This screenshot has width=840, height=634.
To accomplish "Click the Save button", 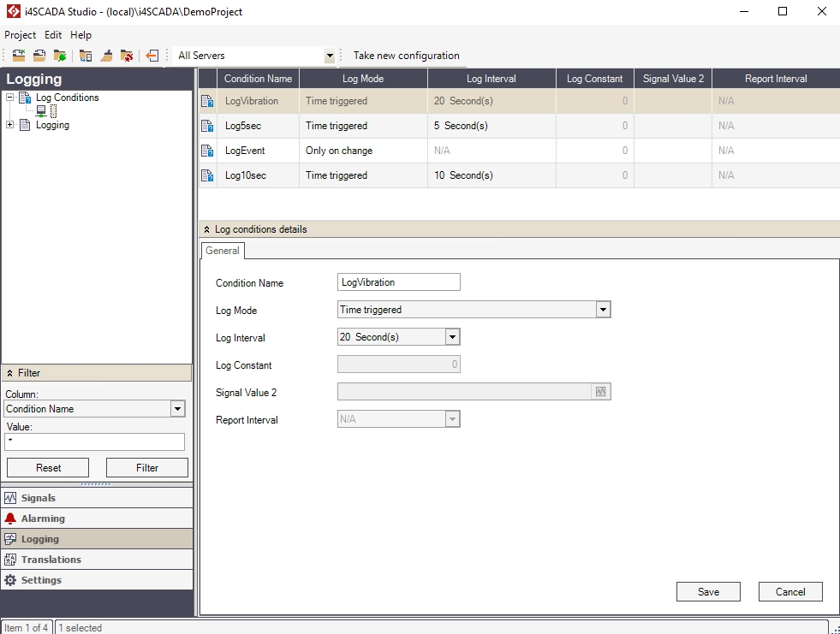I will [708, 591].
